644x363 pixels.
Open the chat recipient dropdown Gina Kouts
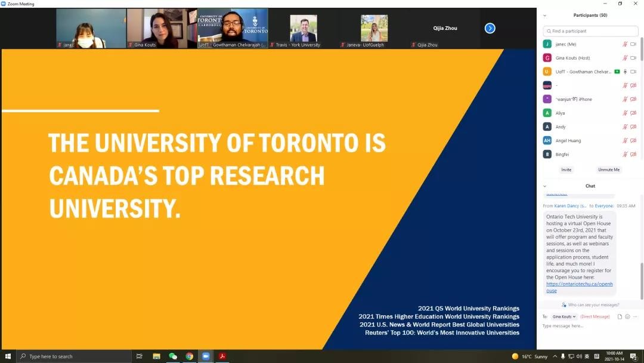563,316
